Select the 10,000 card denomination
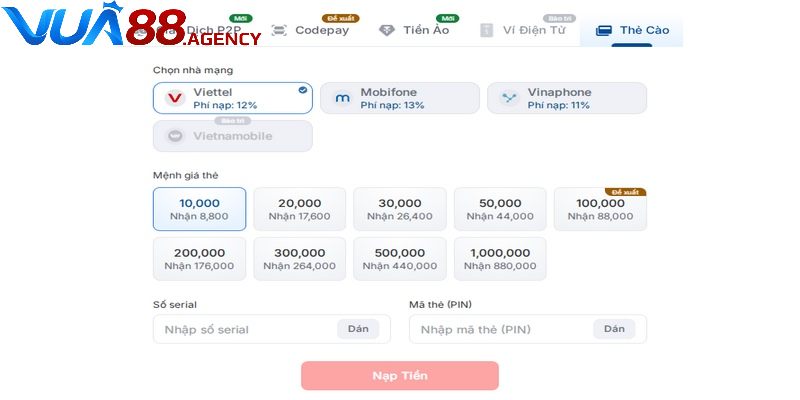 (199, 209)
